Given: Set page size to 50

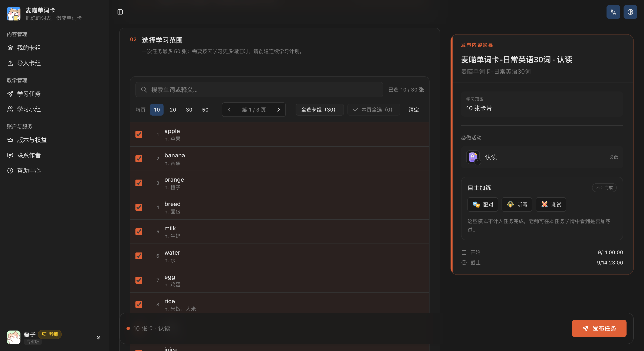Looking at the screenshot, I should coord(205,110).
